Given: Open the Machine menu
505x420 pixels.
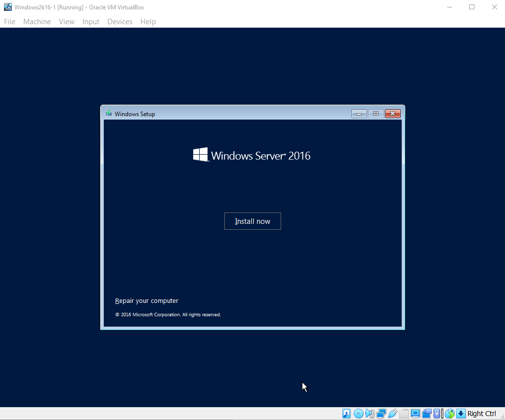Looking at the screenshot, I should pyautogui.click(x=37, y=22).
